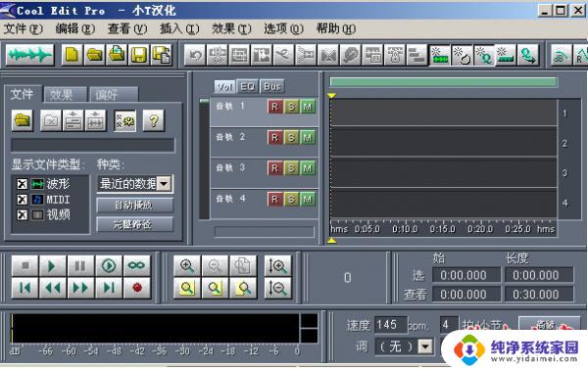Viewport: 588px width, 369px height.
Task: Pause the playback
Action: pos(80,266)
